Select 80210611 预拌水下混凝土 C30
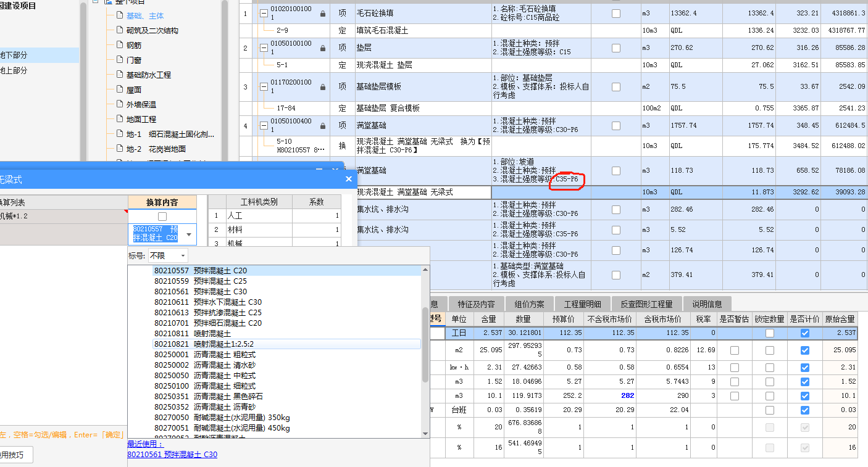The image size is (868, 467). click(287, 302)
